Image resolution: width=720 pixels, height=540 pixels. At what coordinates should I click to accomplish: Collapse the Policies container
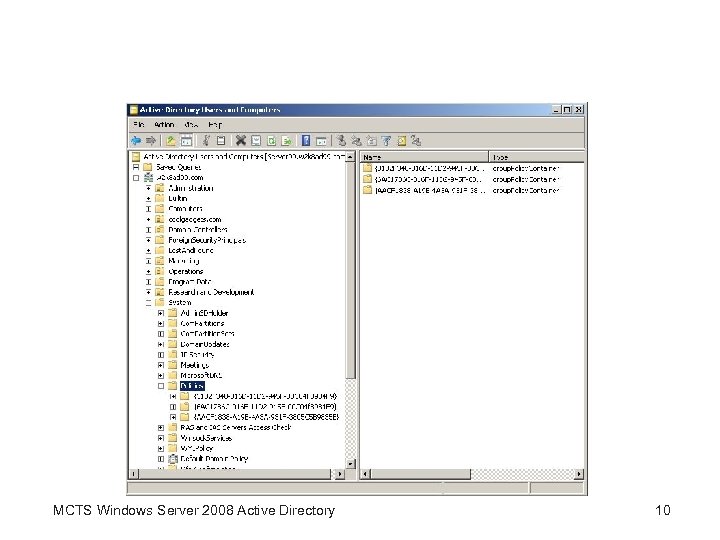coord(161,386)
